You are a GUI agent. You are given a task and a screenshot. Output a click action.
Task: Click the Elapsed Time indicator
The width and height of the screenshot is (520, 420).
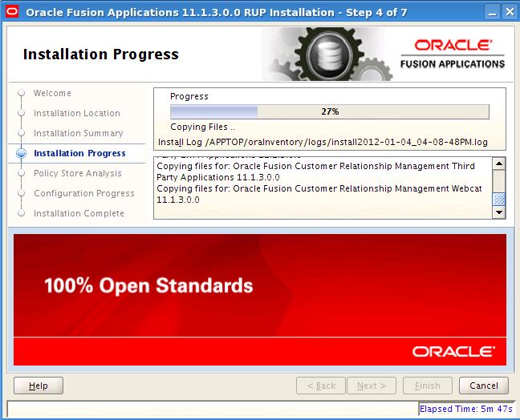tap(466, 409)
